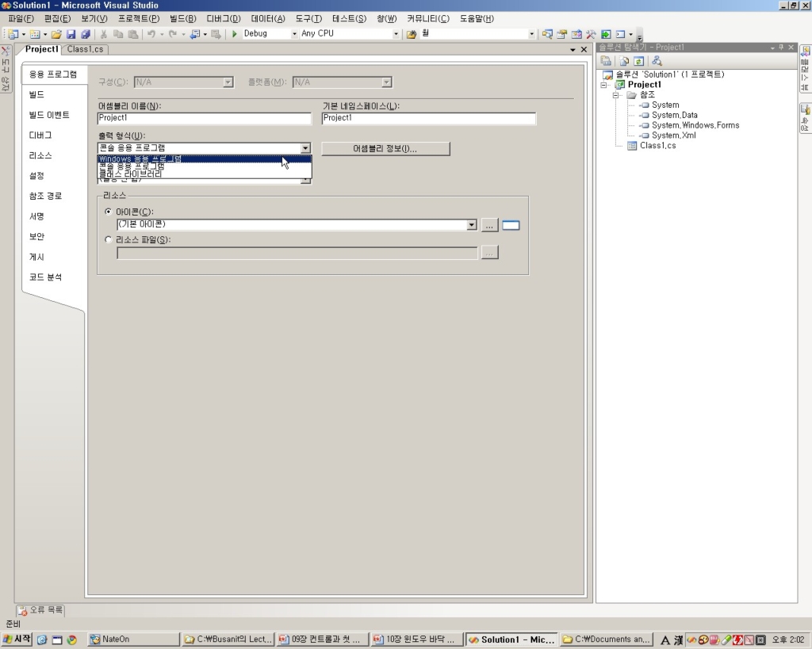Click the Command Window toolbar icon
This screenshot has width=812, height=649.
tap(620, 34)
